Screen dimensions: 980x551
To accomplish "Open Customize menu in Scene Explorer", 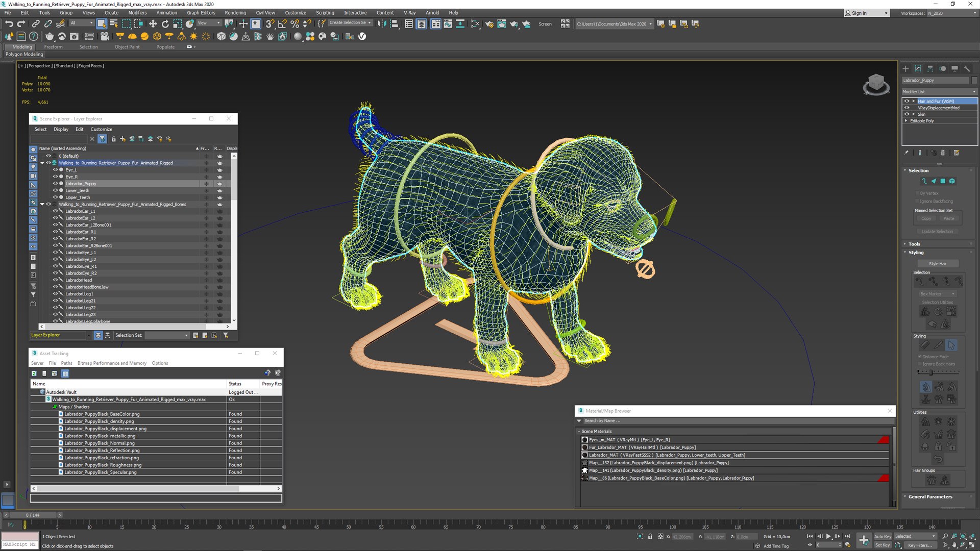I will point(101,130).
